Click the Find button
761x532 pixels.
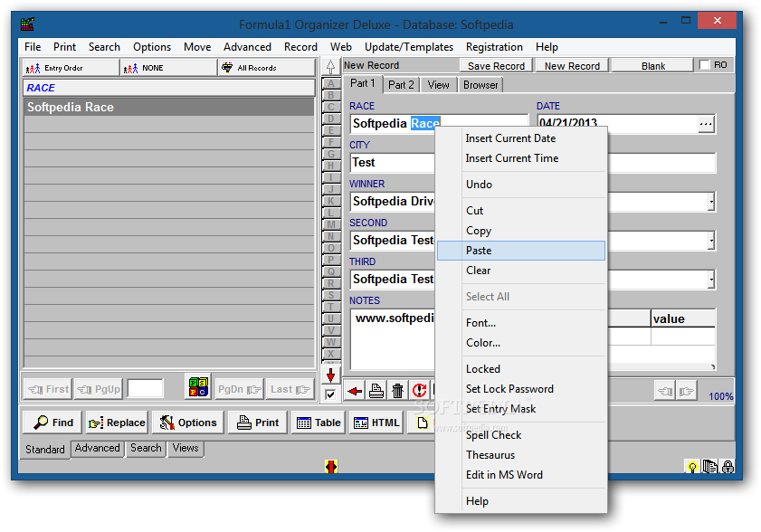point(52,423)
